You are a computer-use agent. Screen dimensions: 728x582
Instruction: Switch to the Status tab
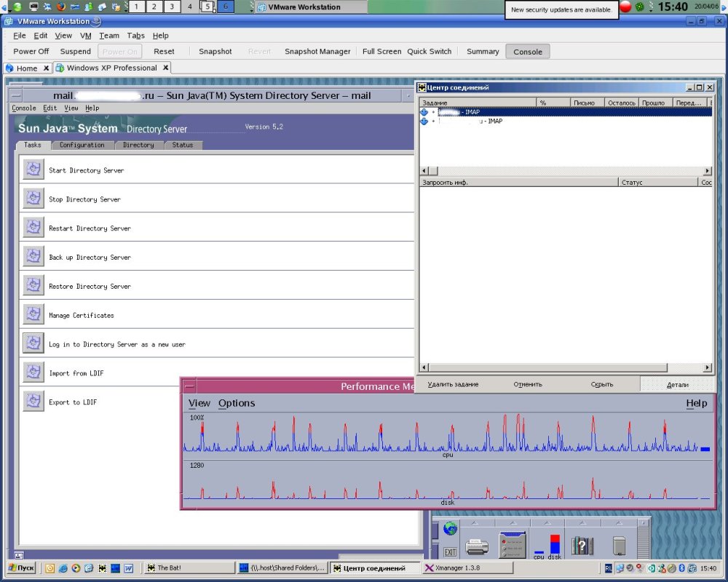pos(183,145)
